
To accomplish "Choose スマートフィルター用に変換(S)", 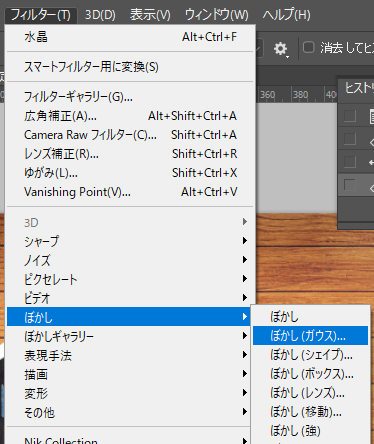I will point(130,67).
